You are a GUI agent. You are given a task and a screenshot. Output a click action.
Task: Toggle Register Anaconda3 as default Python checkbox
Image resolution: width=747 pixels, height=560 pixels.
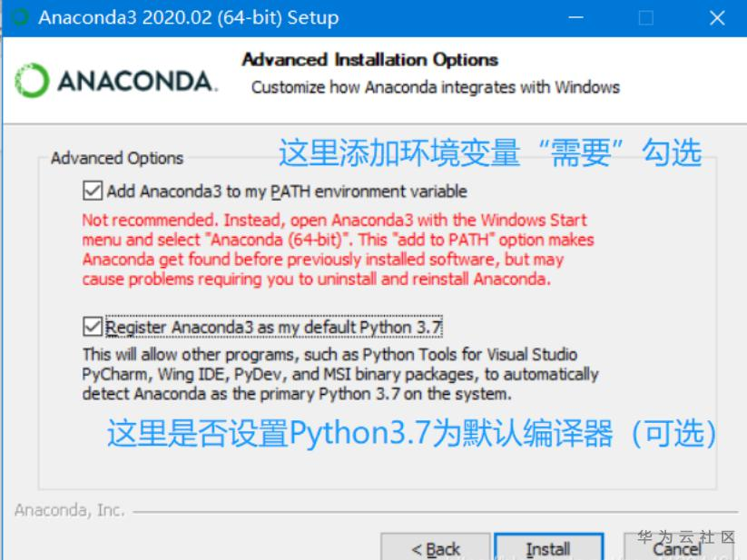click(x=93, y=327)
